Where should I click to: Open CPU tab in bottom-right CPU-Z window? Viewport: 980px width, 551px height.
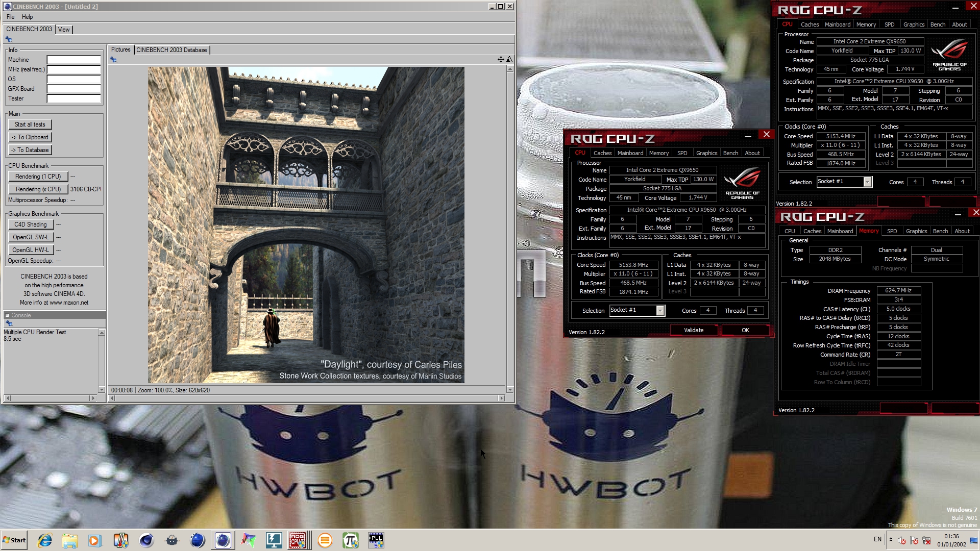click(x=790, y=231)
